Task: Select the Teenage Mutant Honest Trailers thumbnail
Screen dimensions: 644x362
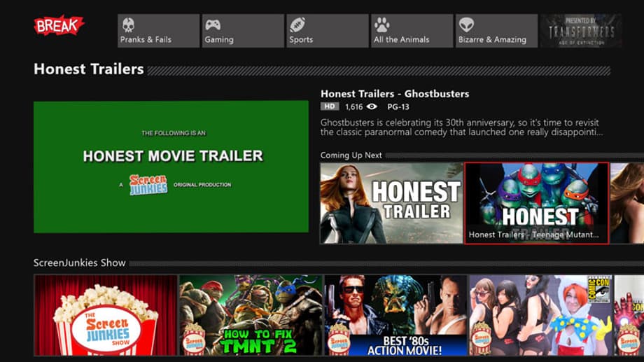Action: 536,203
